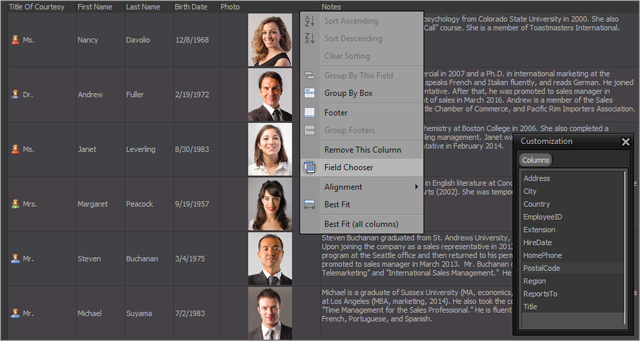Click Nancy Davolio's title person icon
640x360 pixels.
[x=15, y=40]
